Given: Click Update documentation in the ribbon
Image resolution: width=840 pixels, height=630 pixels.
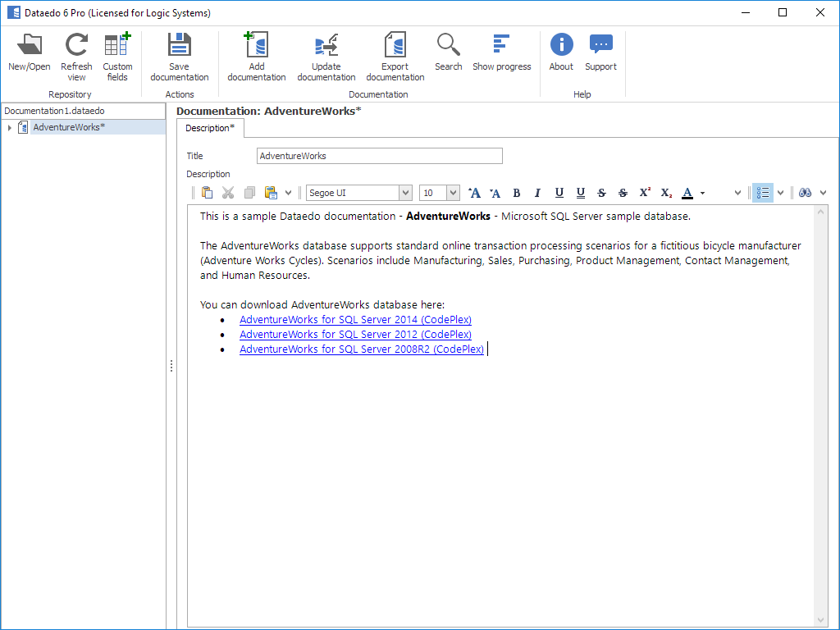Looking at the screenshot, I should click(326, 56).
